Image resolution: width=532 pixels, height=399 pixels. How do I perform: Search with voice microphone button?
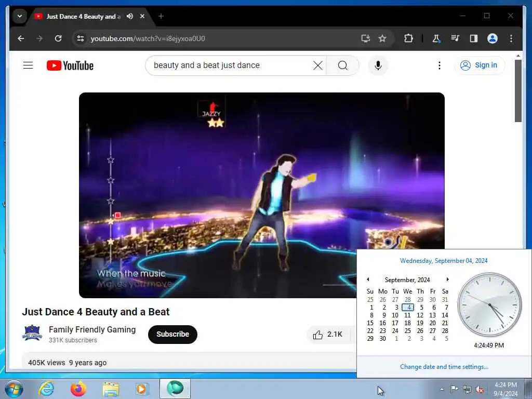point(378,65)
